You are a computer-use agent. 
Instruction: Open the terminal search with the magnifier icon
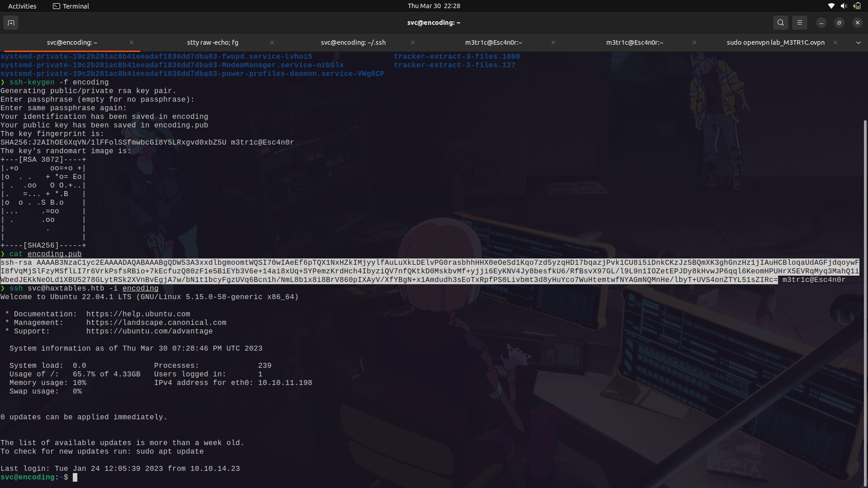[780, 22]
